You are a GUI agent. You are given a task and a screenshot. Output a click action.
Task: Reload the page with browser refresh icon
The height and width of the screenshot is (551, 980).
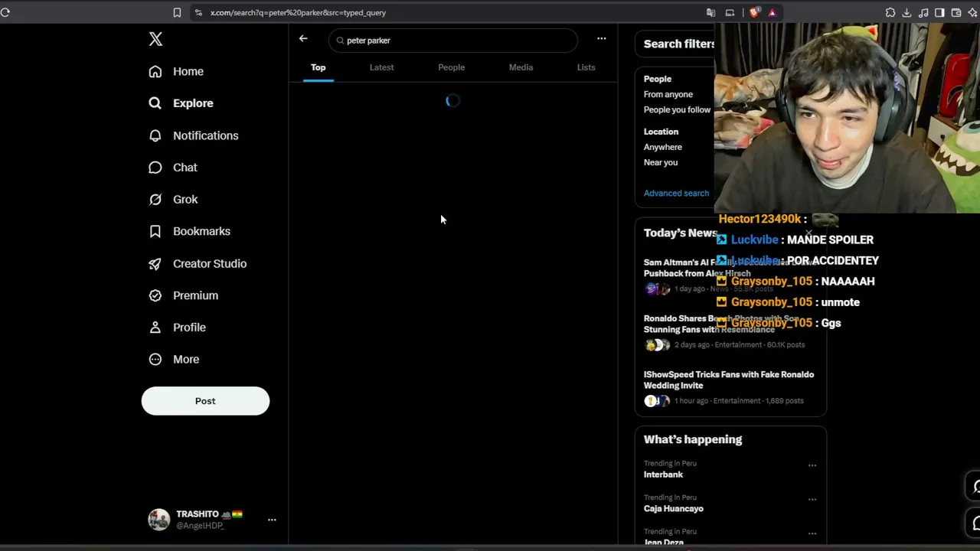pyautogui.click(x=5, y=12)
